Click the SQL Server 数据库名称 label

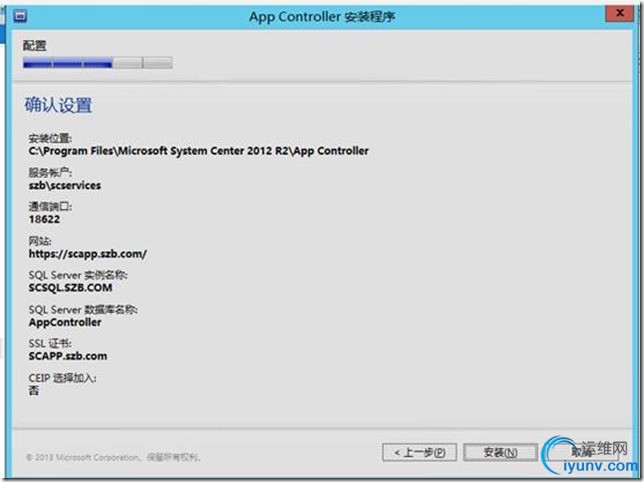[x=83, y=310]
